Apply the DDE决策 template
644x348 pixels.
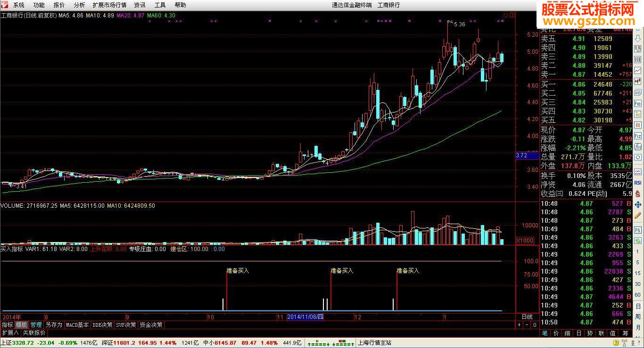coord(102,325)
